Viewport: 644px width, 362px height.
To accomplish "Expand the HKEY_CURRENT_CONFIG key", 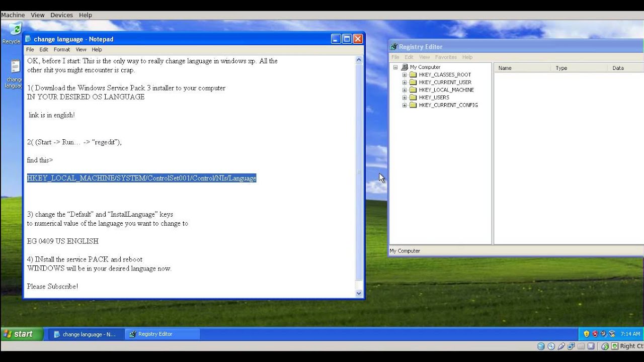I will click(x=404, y=105).
